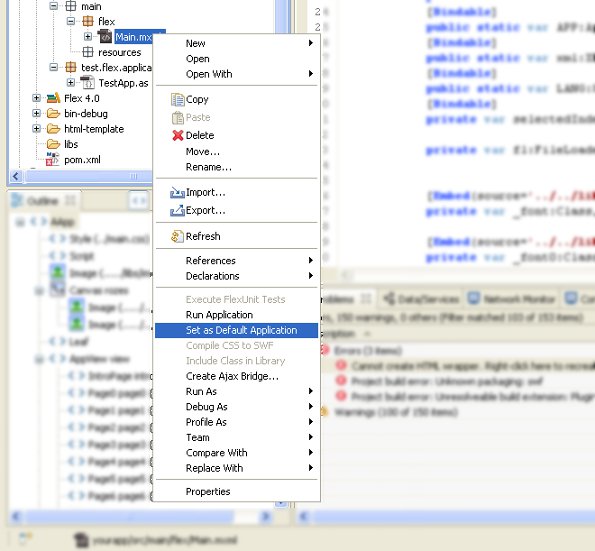Click the Flex 4.0 library icon

(x=54, y=98)
